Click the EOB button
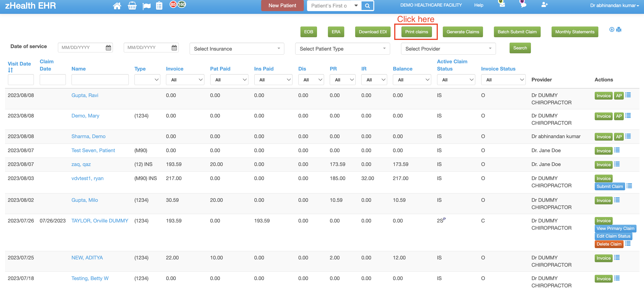 coord(308,32)
